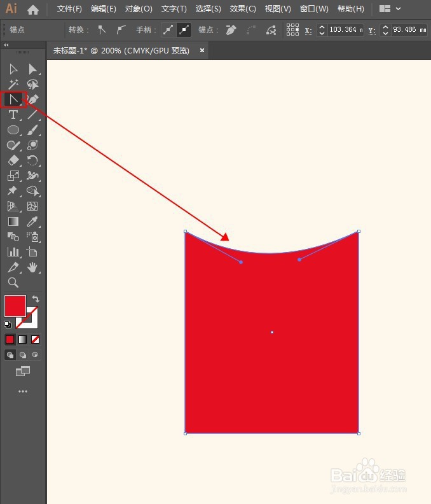Viewport: 431px width, 504px height.
Task: Choose the Magic Wand tool
Action: point(13,84)
